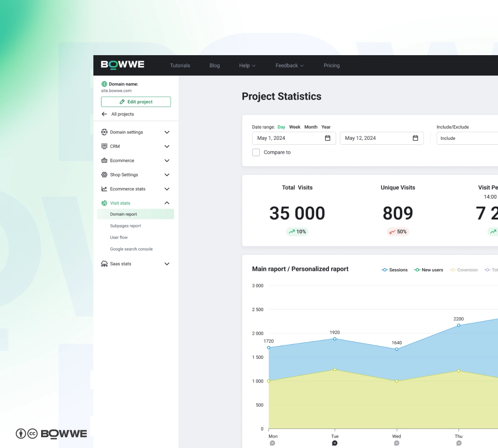Click Wednesday 1640 sessions data point
498x448 pixels.
397,349
